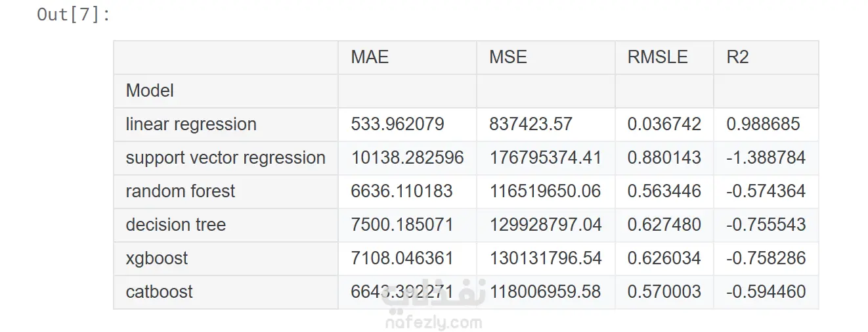Screen dimensions: 868x332
Task: Select xgboost R2 value -0.758286
Action: pyautogui.click(x=766, y=258)
